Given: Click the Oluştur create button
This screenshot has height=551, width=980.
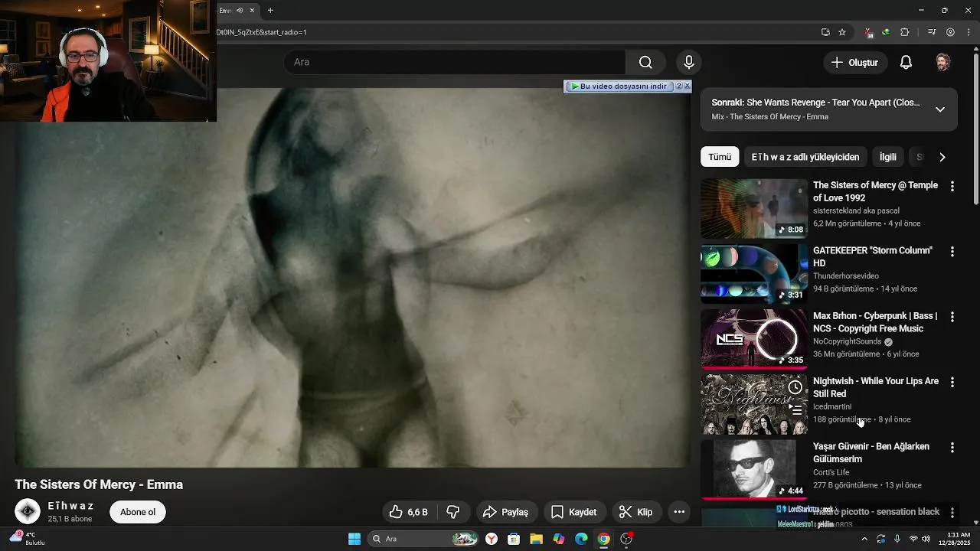Looking at the screenshot, I should (x=855, y=63).
